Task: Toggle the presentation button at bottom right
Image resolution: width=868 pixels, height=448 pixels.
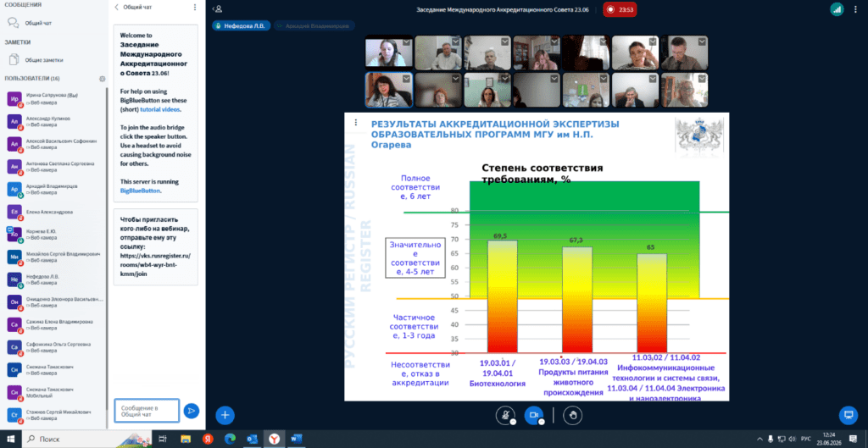Action: [848, 415]
